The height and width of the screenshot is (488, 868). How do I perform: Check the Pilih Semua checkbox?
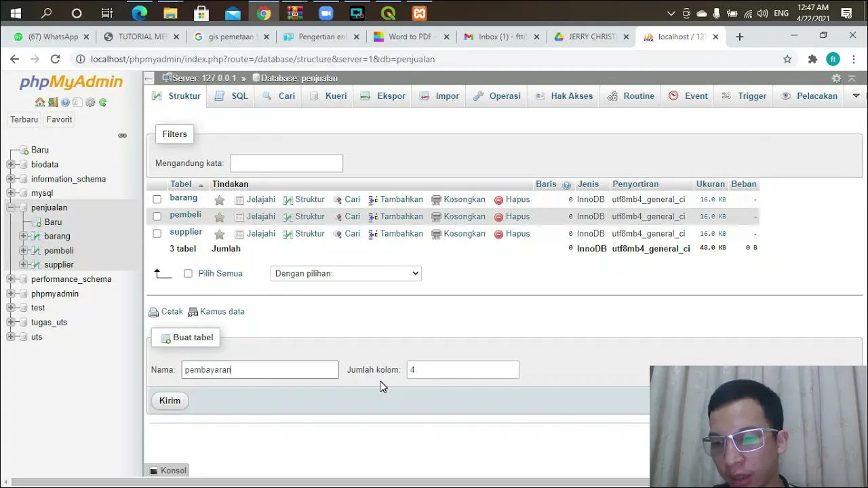188,273
